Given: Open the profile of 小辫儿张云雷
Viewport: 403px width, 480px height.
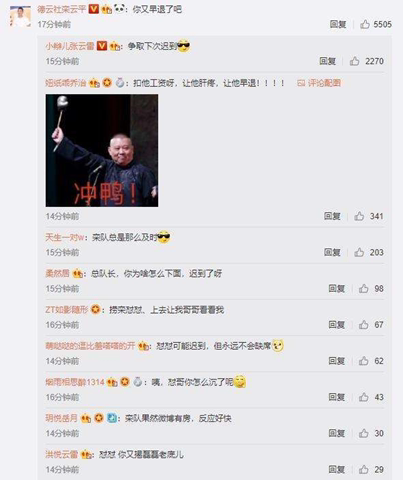Looking at the screenshot, I should click(x=70, y=46).
